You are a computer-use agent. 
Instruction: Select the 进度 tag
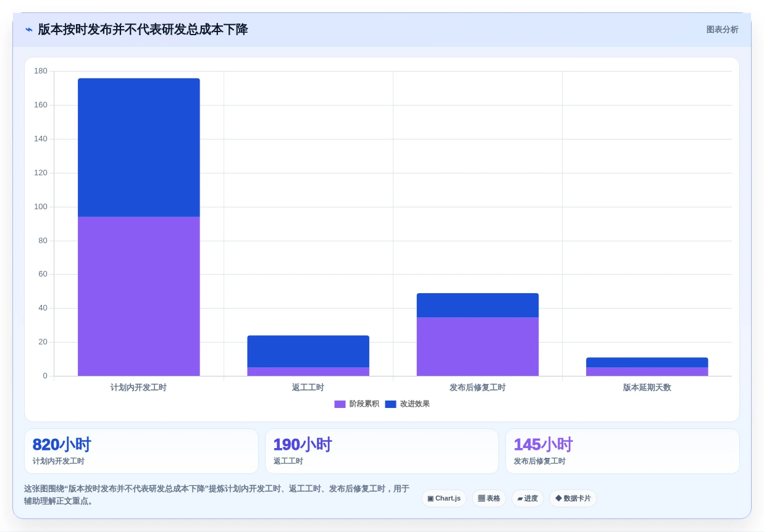(x=527, y=499)
